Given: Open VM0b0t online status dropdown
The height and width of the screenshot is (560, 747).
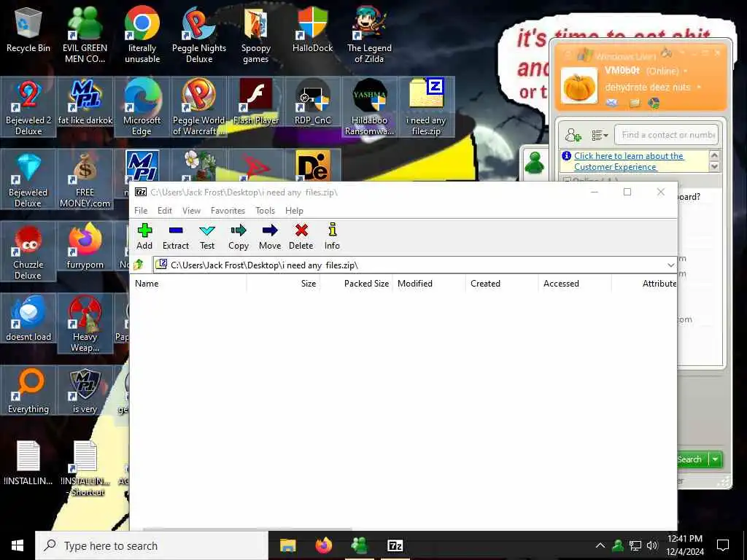Looking at the screenshot, I should click(686, 71).
